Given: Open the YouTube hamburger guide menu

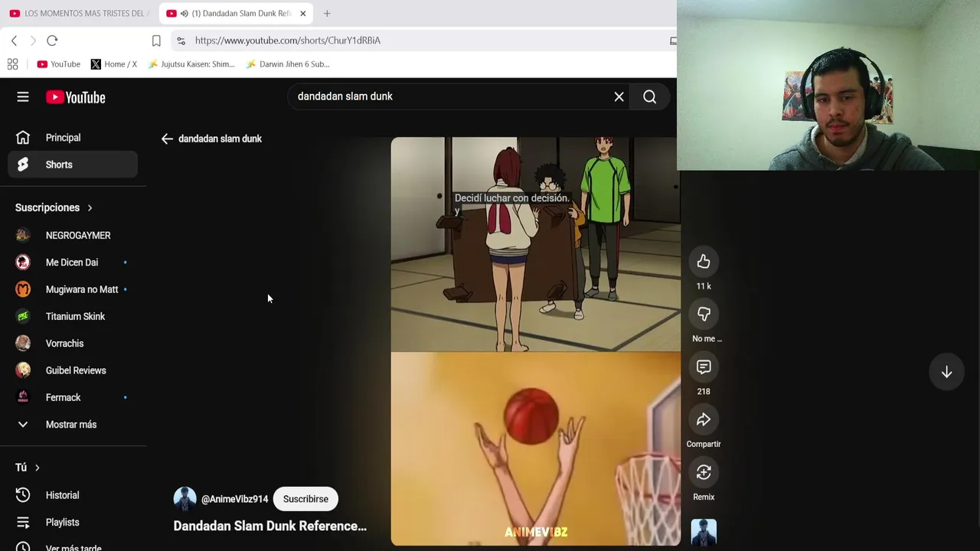Looking at the screenshot, I should tap(23, 97).
